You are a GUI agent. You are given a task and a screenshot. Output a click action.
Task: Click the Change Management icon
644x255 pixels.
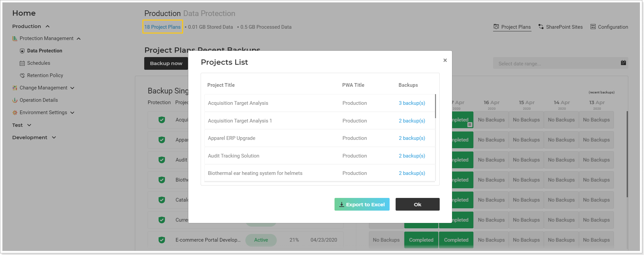click(15, 88)
